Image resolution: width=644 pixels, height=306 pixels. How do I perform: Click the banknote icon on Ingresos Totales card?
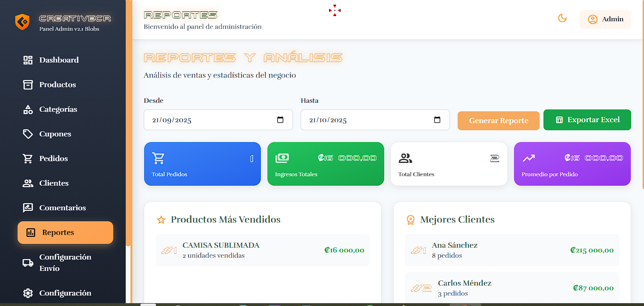click(x=283, y=157)
